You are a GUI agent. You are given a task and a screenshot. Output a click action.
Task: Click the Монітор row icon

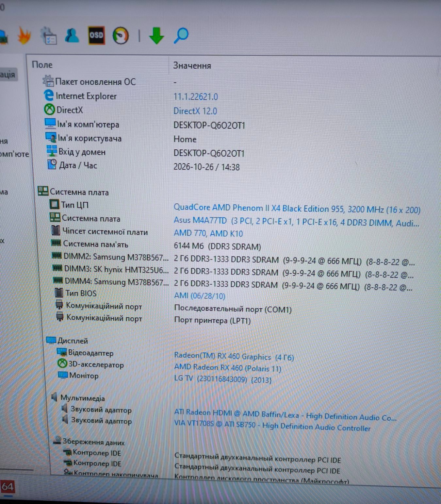[63, 375]
